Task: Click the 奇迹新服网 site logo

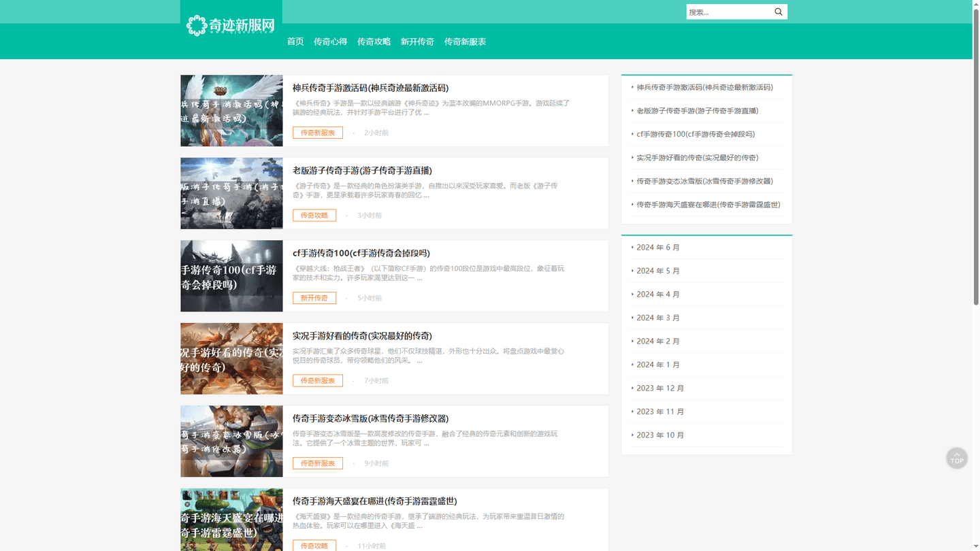Action: 231,25
